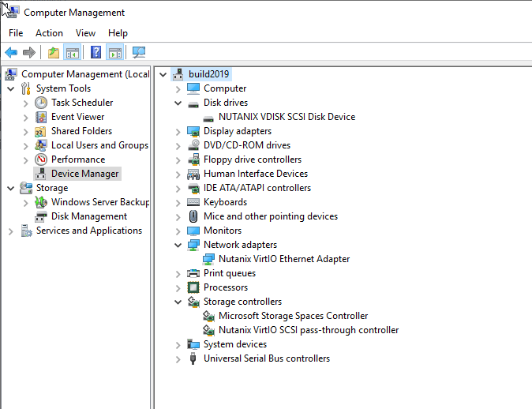Image resolution: width=532 pixels, height=409 pixels.
Task: Select Nutanix VirtIO Ethernet Adapter device
Action: coord(283,259)
